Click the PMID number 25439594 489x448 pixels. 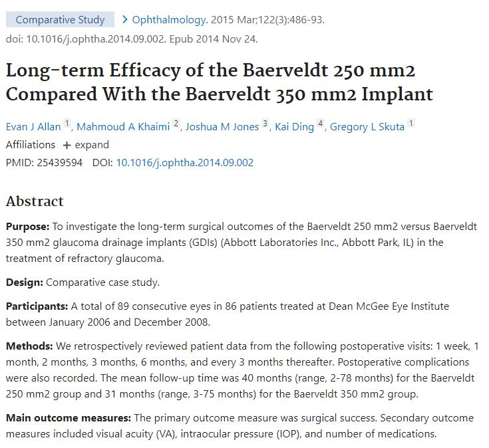pos(59,163)
